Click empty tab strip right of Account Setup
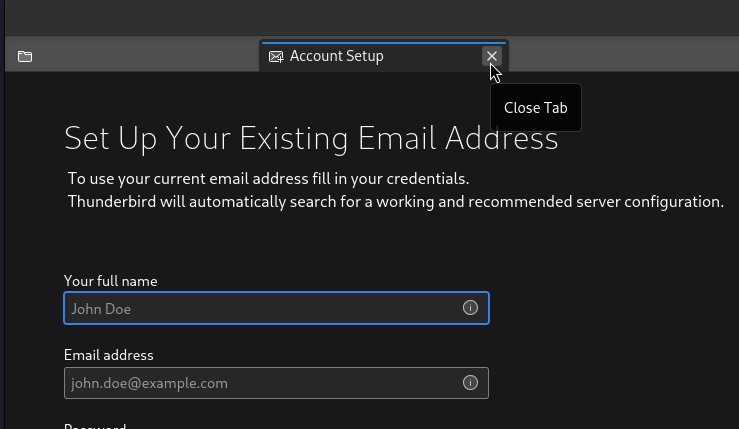 [x=620, y=56]
